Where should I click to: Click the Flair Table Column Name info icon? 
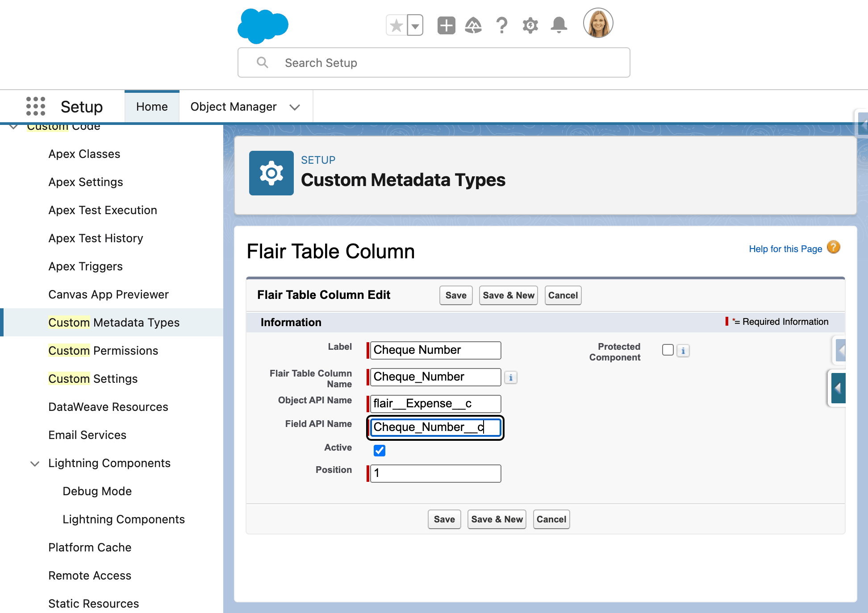(511, 378)
